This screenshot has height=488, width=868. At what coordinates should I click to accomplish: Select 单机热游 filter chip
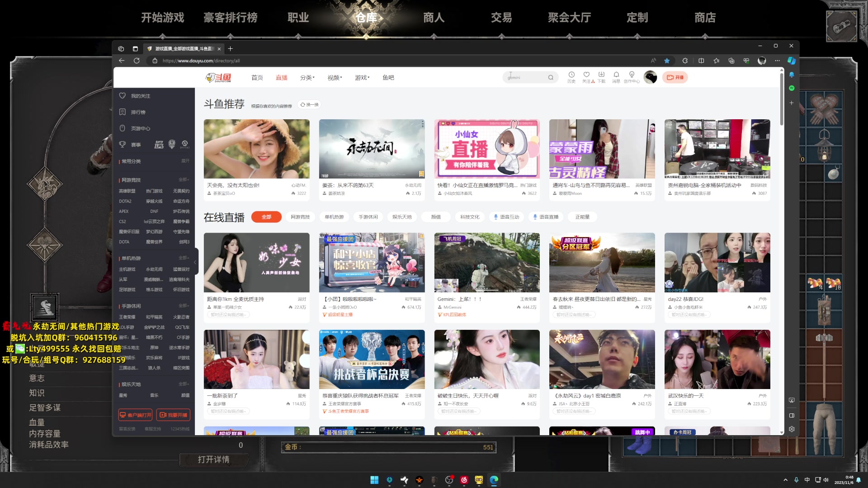tap(334, 217)
